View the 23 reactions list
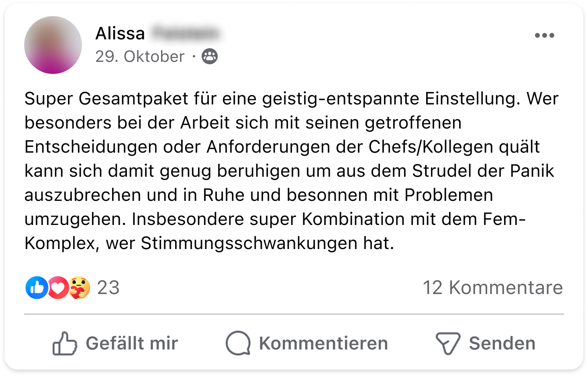This screenshot has height=376, width=588. pyautogui.click(x=108, y=288)
